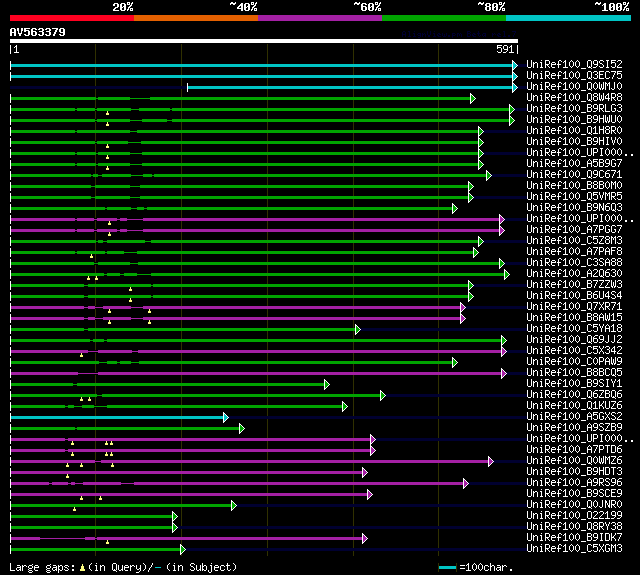Select the hit label UniRef100_C5Z8M3
Screen dimensions: 640x575
tap(574, 240)
